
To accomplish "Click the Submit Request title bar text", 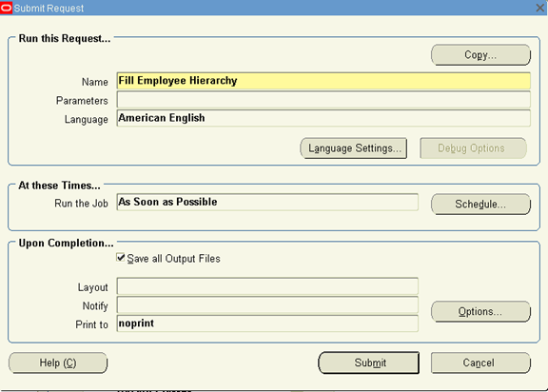I will [x=49, y=8].
